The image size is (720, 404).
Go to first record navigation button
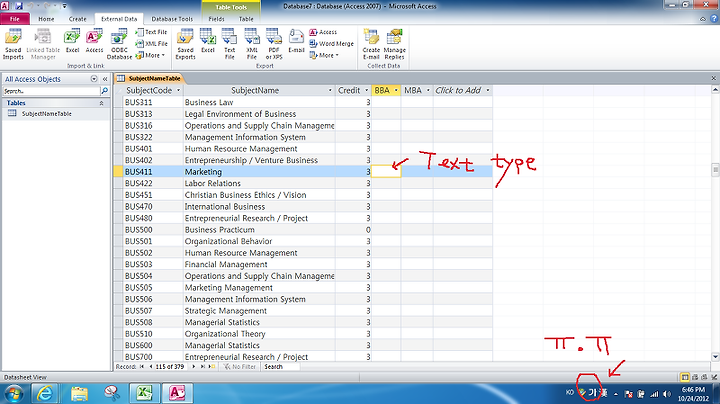point(142,367)
